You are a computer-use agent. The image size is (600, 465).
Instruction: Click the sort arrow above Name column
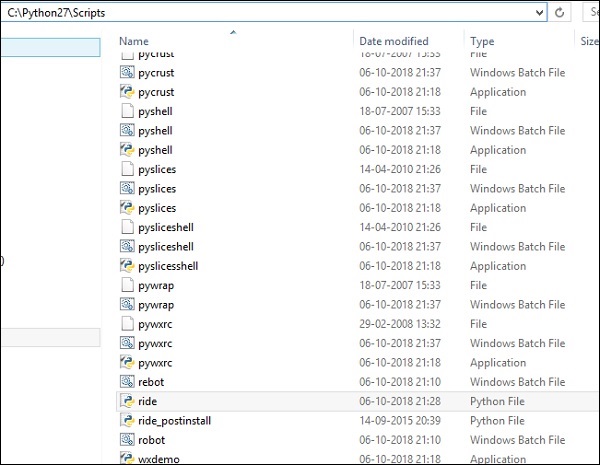233,32
